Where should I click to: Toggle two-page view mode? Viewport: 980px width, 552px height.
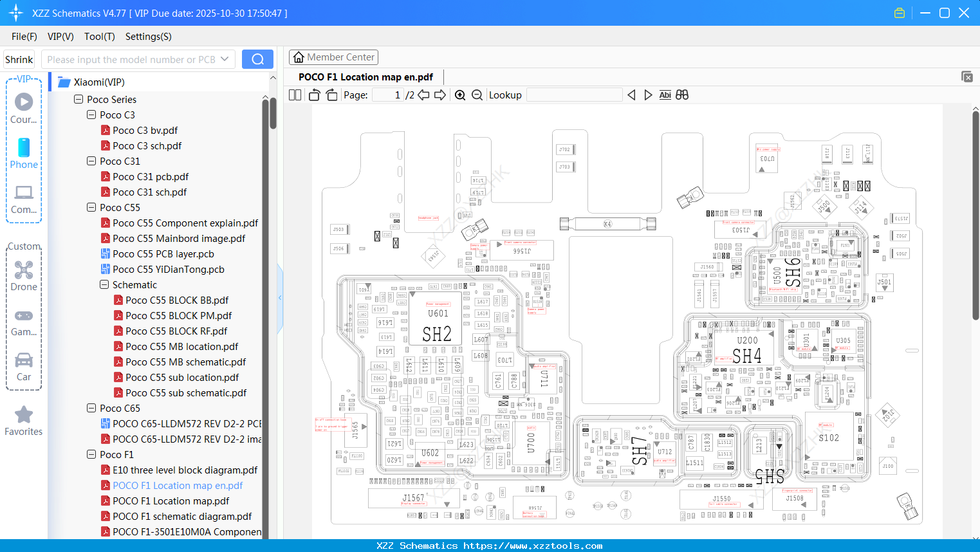[294, 95]
